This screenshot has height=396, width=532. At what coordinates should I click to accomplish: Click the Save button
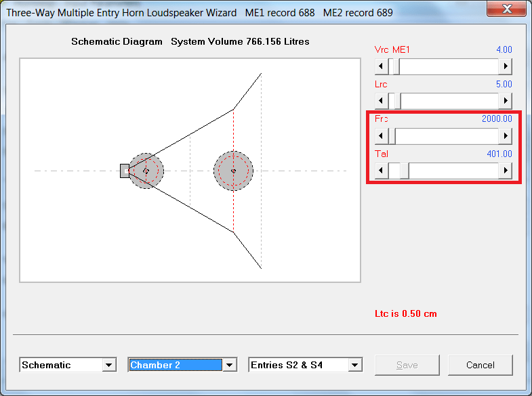click(407, 365)
